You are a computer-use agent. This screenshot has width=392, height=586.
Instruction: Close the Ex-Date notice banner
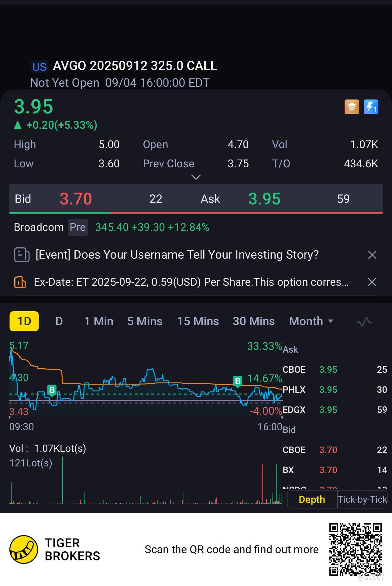[372, 282]
